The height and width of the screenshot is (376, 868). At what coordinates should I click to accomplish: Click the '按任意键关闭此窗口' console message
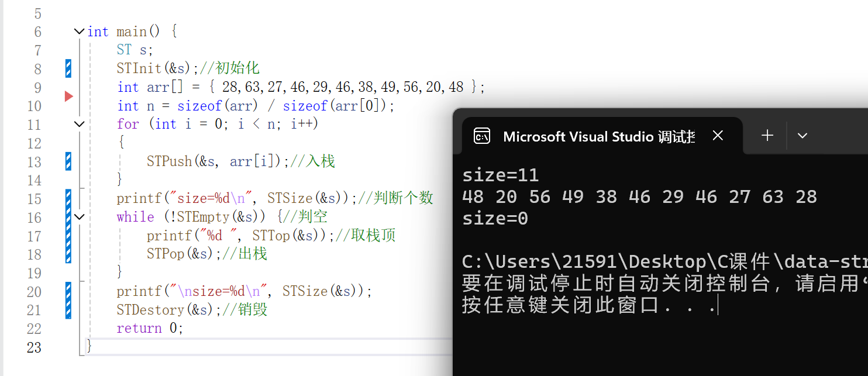point(589,305)
